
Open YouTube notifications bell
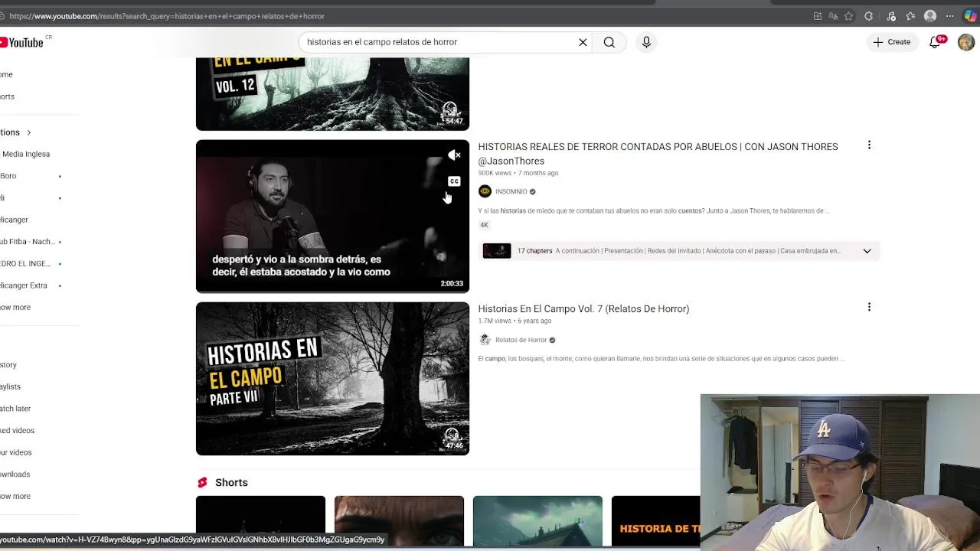pyautogui.click(x=935, y=42)
